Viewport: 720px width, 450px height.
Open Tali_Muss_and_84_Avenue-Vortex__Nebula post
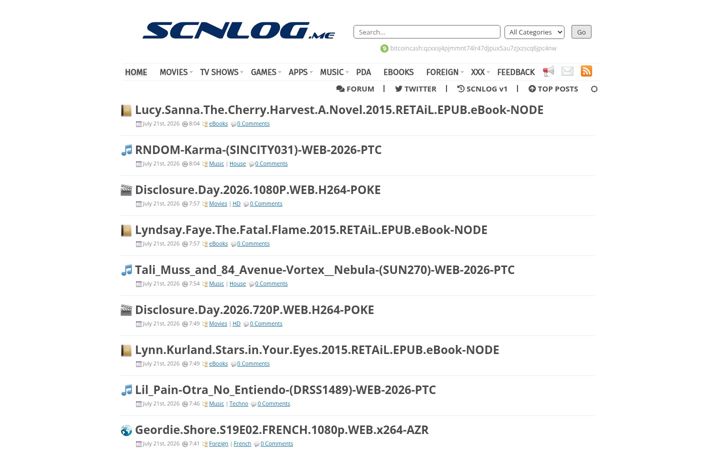click(325, 270)
